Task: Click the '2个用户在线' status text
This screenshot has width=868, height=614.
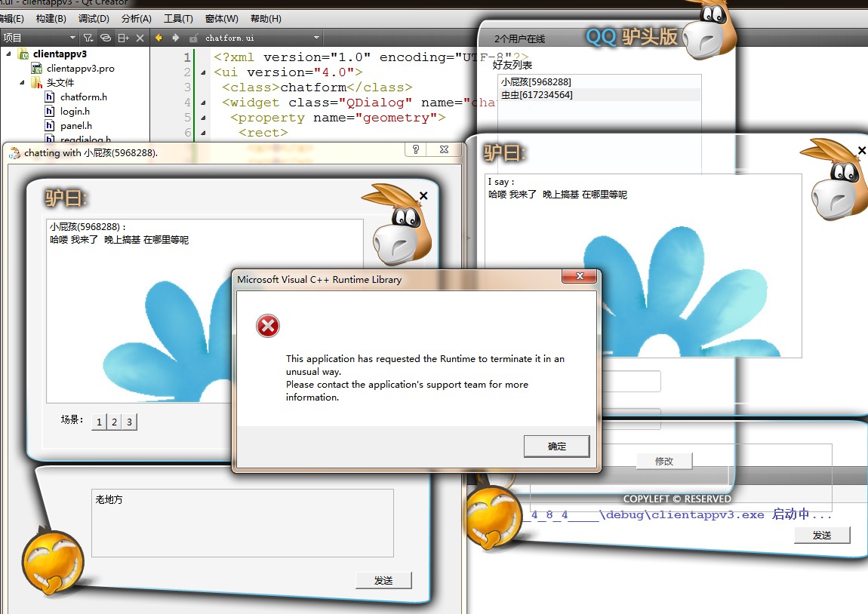Action: (x=519, y=38)
